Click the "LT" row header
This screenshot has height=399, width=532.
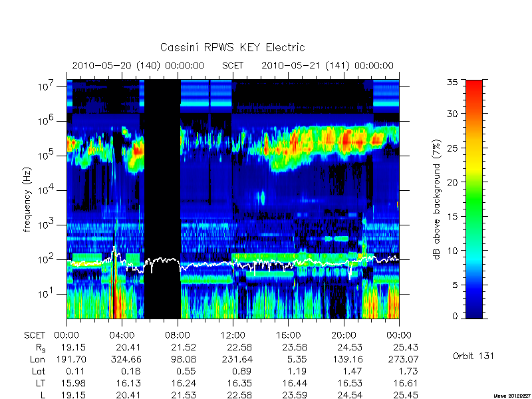pyautogui.click(x=41, y=384)
